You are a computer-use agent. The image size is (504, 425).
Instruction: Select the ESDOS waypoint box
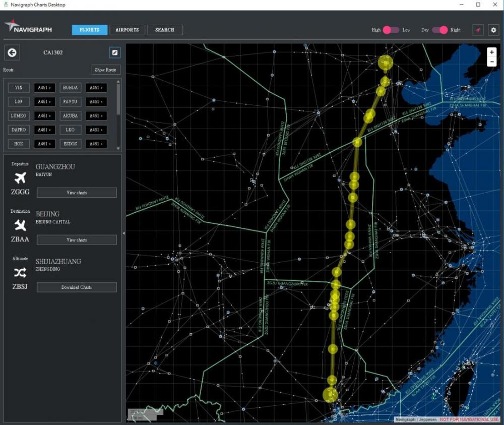[x=71, y=144]
